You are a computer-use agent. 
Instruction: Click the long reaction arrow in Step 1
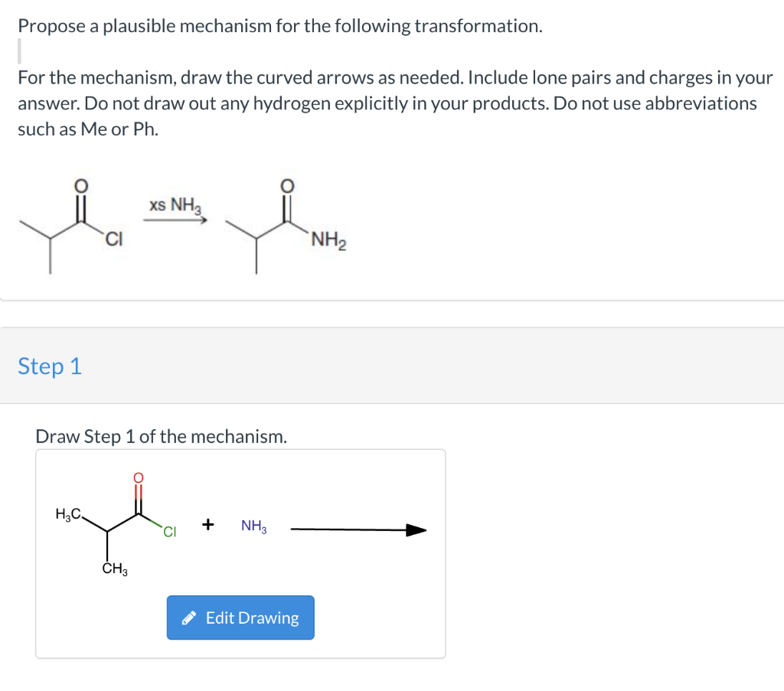click(358, 530)
